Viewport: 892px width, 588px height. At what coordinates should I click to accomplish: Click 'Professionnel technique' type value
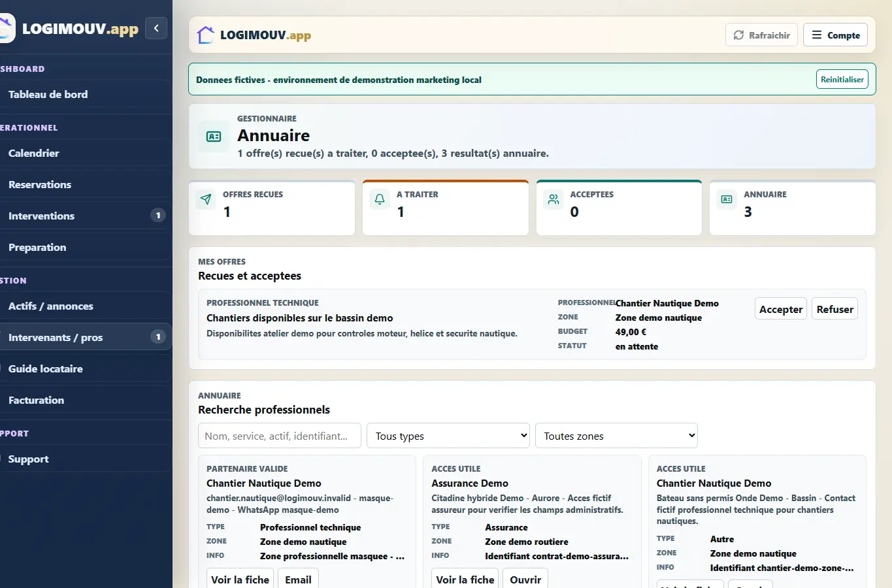(x=310, y=527)
